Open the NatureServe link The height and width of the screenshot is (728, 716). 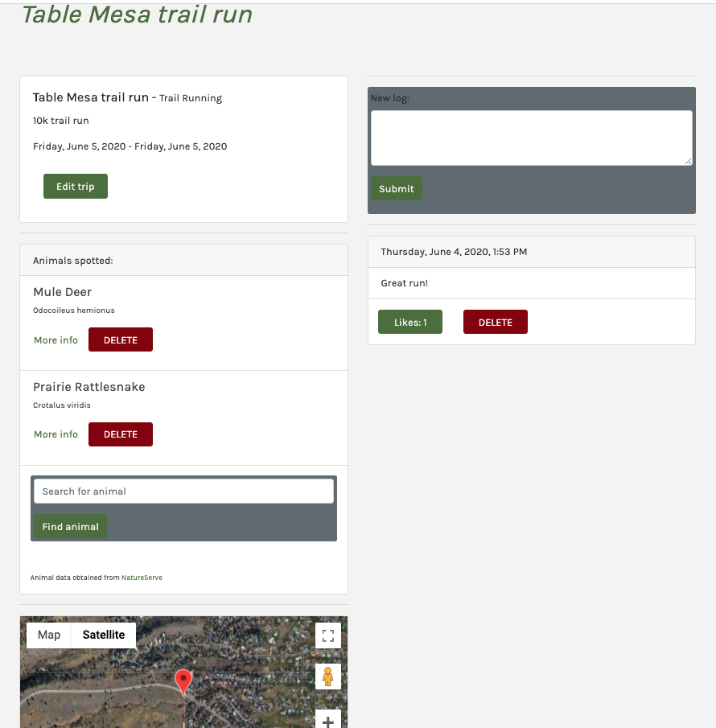[x=142, y=578]
